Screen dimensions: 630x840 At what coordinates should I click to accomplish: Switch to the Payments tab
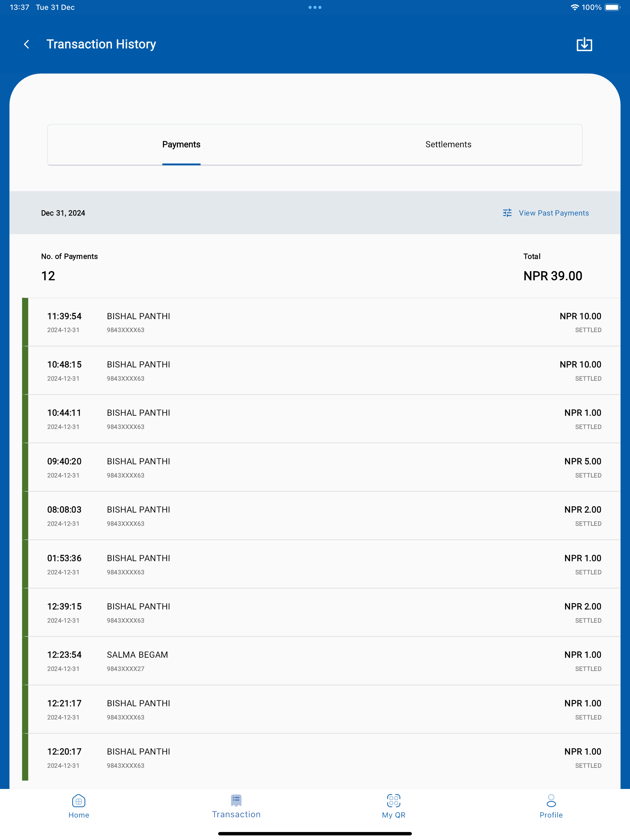click(181, 144)
